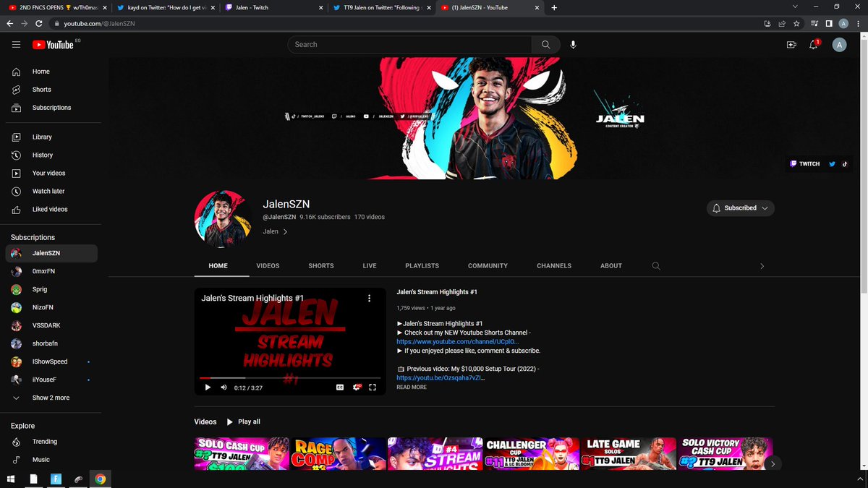Open the ABOUT channel tab

coord(611,266)
